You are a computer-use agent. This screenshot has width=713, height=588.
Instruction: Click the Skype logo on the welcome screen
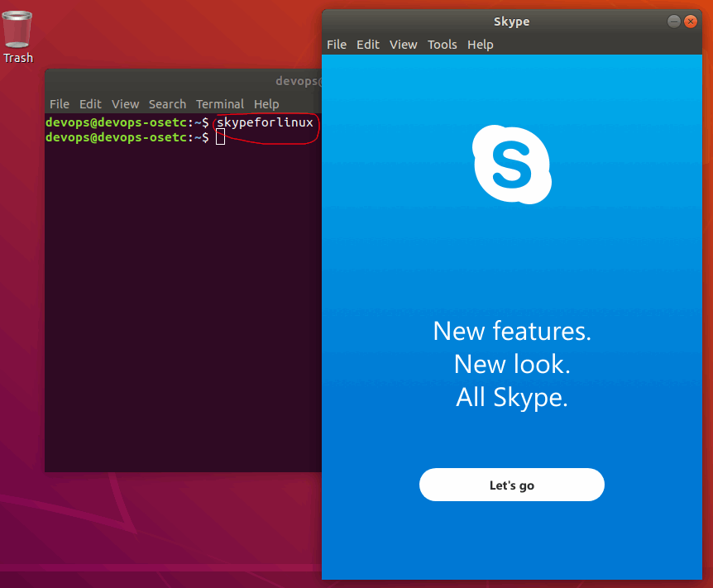tap(512, 165)
